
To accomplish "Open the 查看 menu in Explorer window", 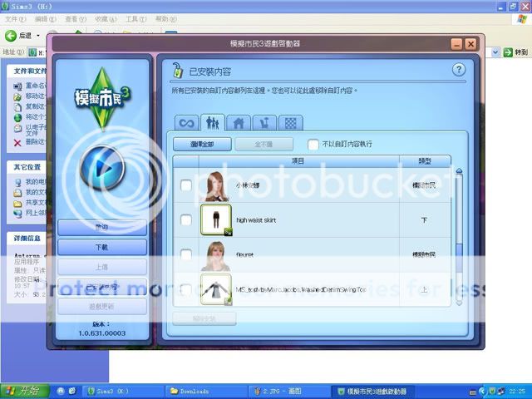I will [76, 19].
